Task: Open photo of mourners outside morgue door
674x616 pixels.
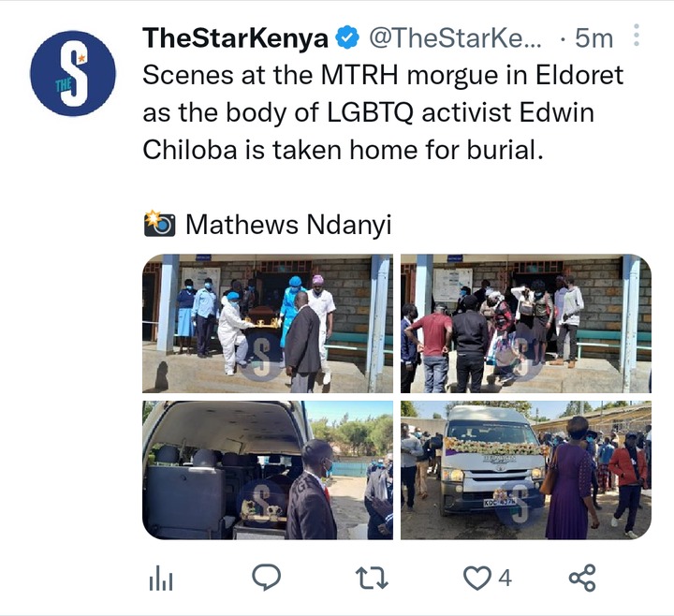Action: [526, 323]
